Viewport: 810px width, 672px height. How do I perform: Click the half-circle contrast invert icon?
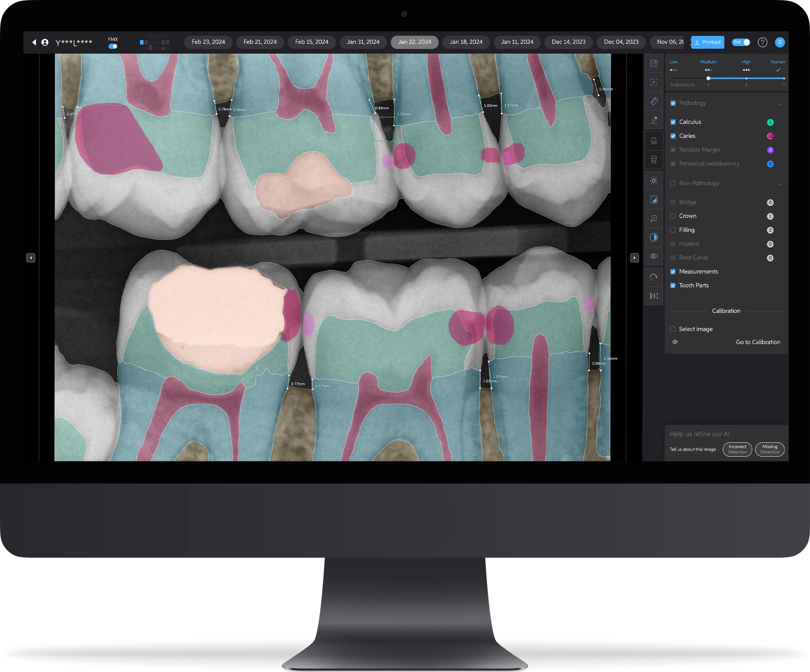[x=654, y=237]
